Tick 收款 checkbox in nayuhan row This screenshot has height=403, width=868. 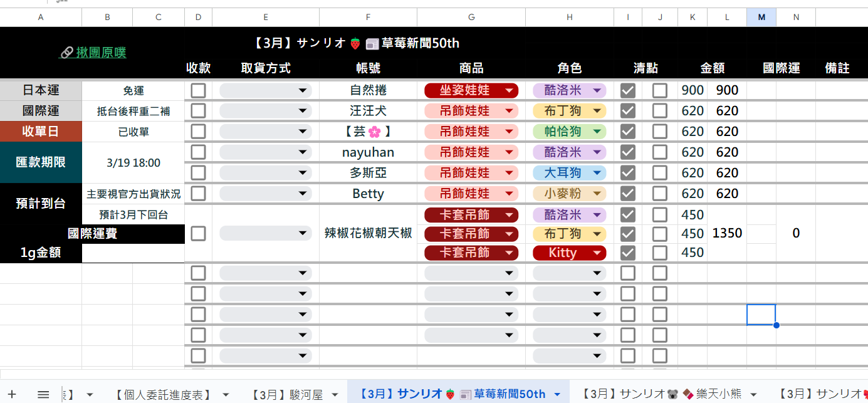point(198,152)
